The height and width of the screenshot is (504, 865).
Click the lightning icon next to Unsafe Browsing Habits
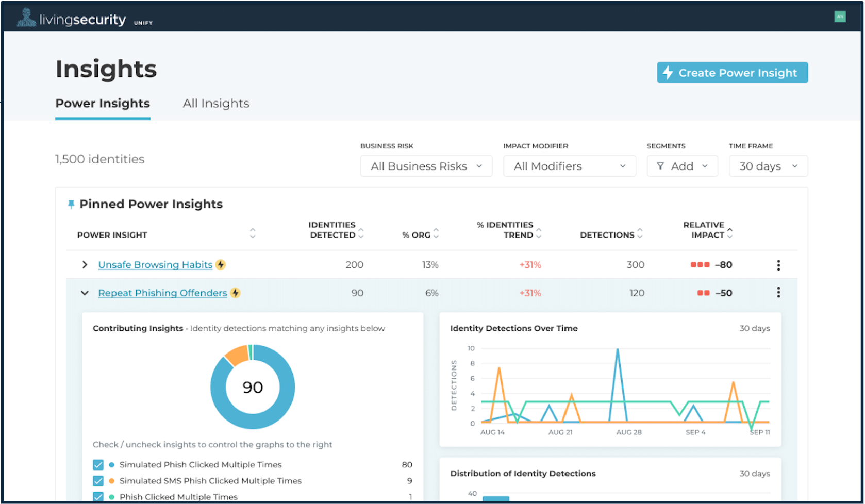pyautogui.click(x=221, y=264)
